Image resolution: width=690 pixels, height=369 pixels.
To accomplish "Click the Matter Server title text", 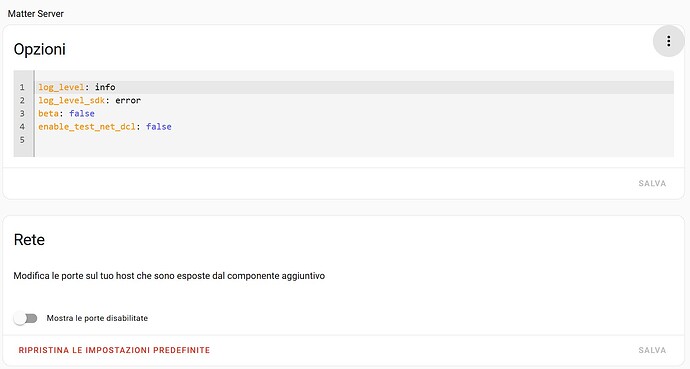I will [x=36, y=14].
